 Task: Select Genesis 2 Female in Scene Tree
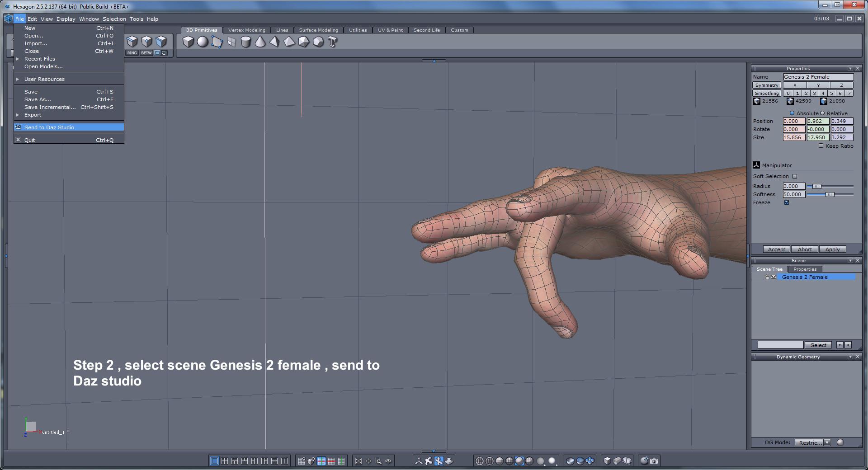click(805, 277)
